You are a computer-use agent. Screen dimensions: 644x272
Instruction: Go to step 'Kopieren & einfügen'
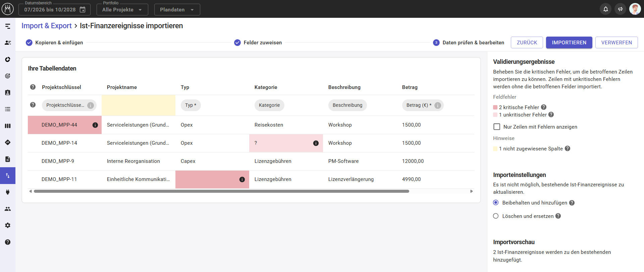coord(54,43)
